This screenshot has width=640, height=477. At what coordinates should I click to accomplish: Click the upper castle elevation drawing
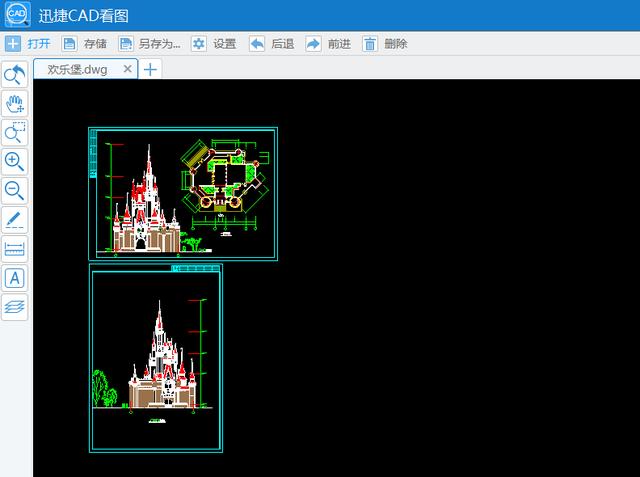pos(146,199)
